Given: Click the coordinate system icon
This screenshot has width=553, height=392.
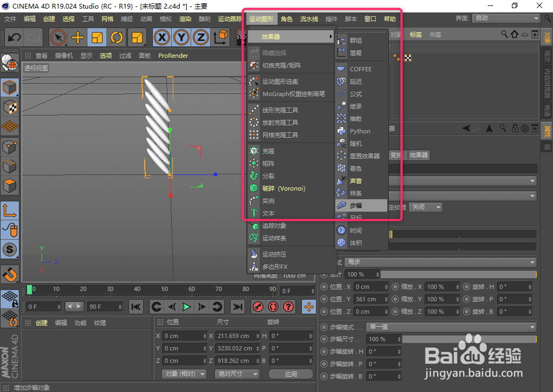Looking at the screenshot, I should (221, 37).
